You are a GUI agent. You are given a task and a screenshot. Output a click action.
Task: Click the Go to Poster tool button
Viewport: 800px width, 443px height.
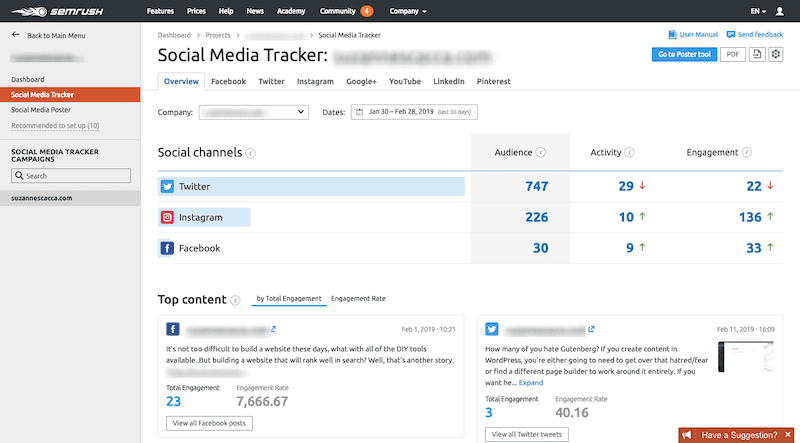[684, 55]
